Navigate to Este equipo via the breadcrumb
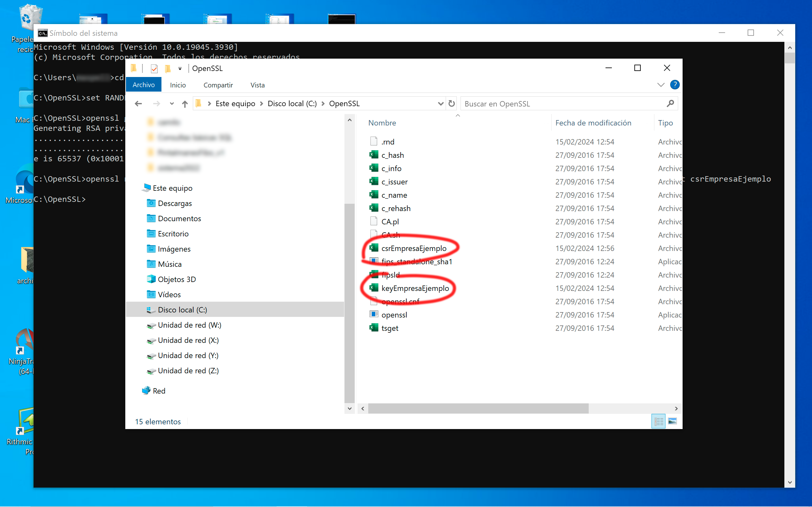 pos(235,103)
